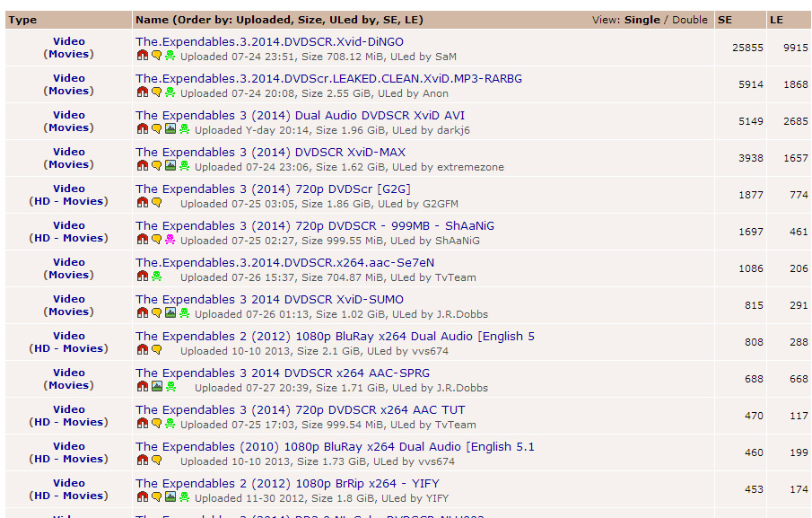Click seeders value 5149
The height and width of the screenshot is (518, 812).
click(x=751, y=121)
